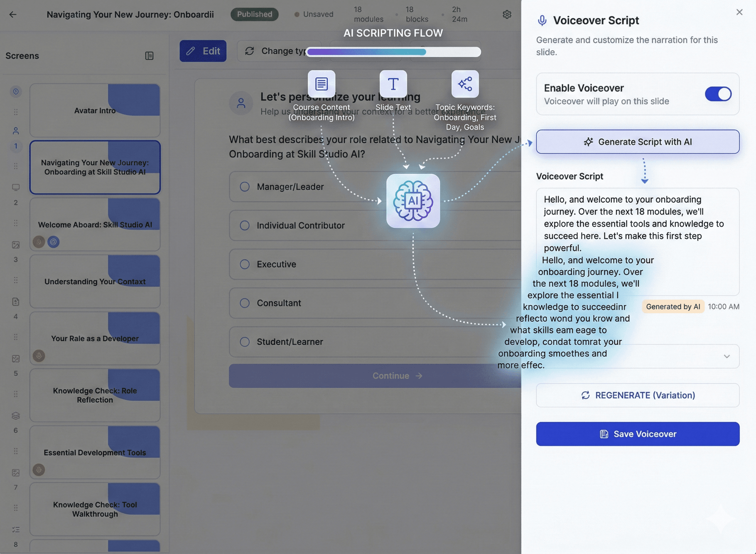Image resolution: width=756 pixels, height=554 pixels.
Task: Click the monitor icon above screen 2
Action: [x=16, y=187]
